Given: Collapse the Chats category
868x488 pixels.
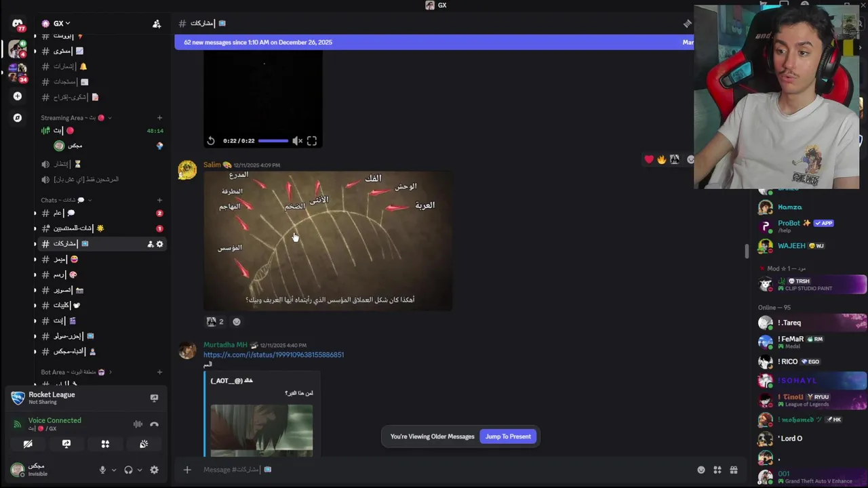Looking at the screenshot, I should (66, 200).
